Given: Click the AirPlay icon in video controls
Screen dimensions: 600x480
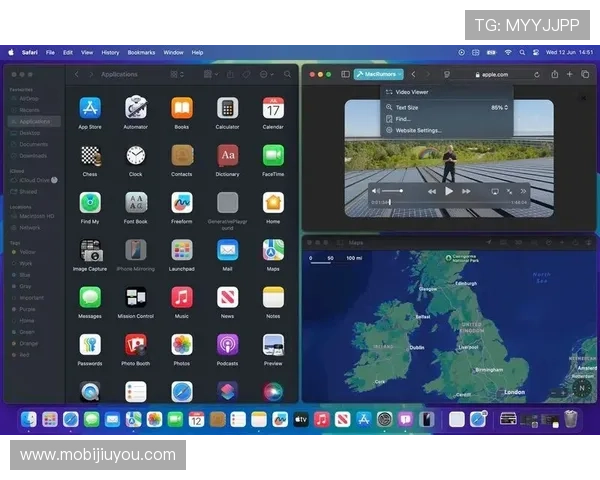Looking at the screenshot, I should [494, 190].
